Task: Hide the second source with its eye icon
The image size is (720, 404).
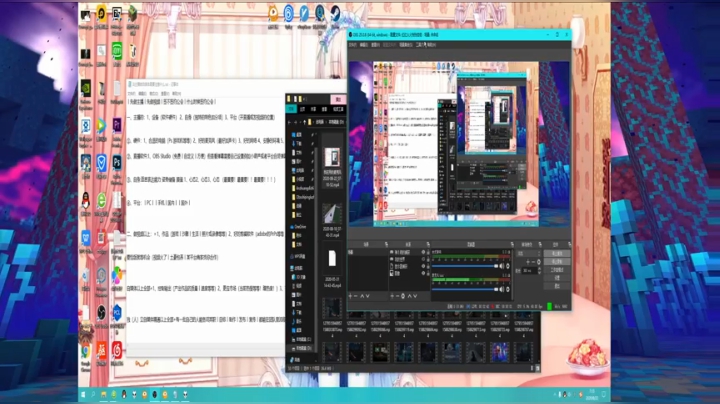Action: coord(423,259)
